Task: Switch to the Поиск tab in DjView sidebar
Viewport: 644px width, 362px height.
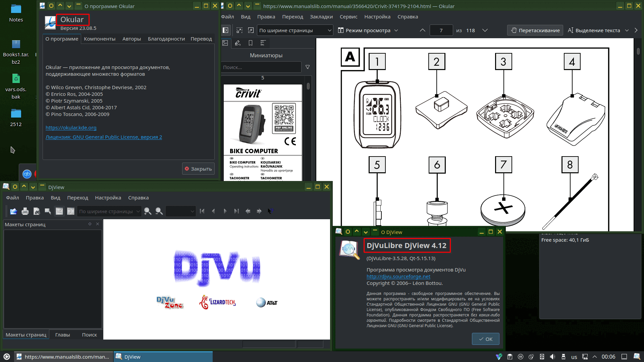Action: click(89, 335)
